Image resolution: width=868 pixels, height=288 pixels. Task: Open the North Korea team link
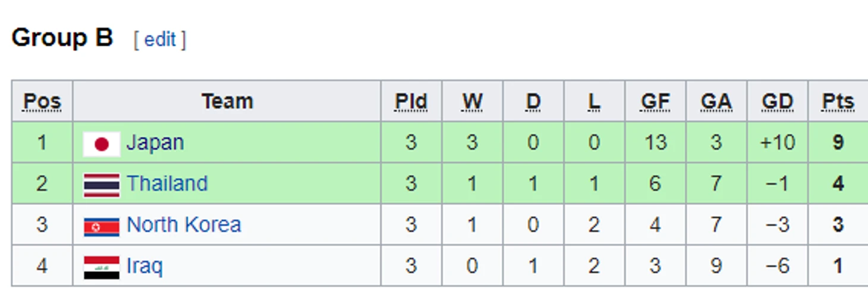tap(184, 225)
